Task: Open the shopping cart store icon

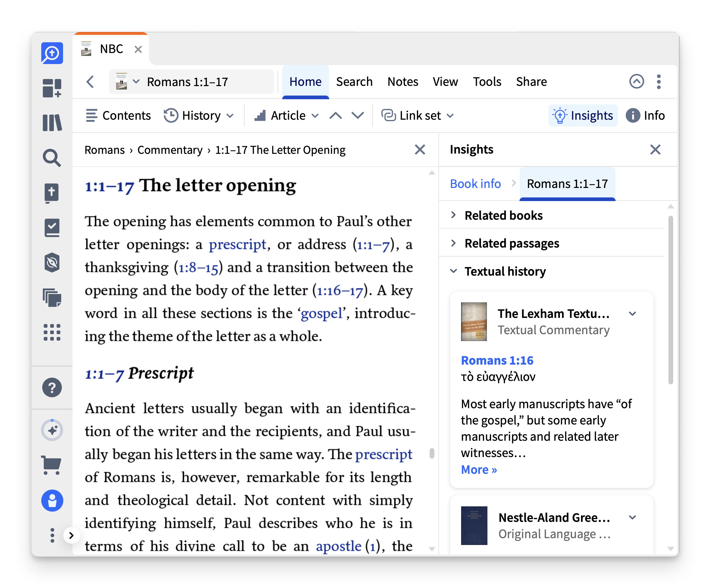Action: tap(51, 465)
